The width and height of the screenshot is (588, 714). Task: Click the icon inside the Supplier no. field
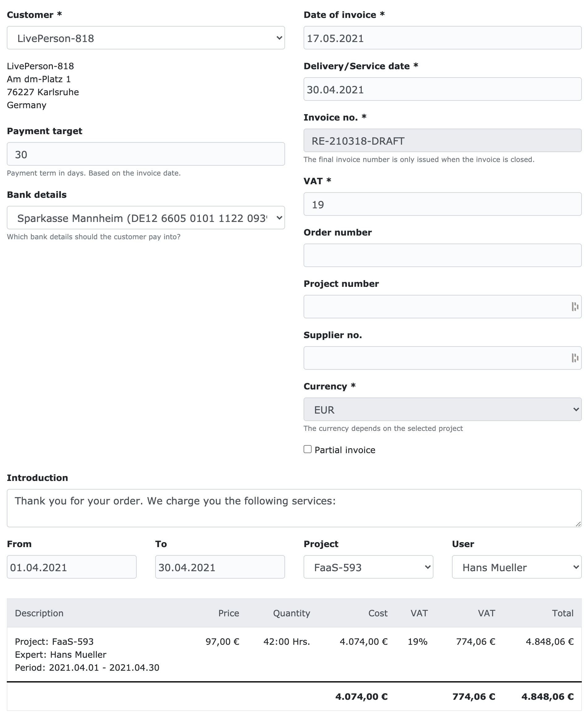(x=575, y=358)
